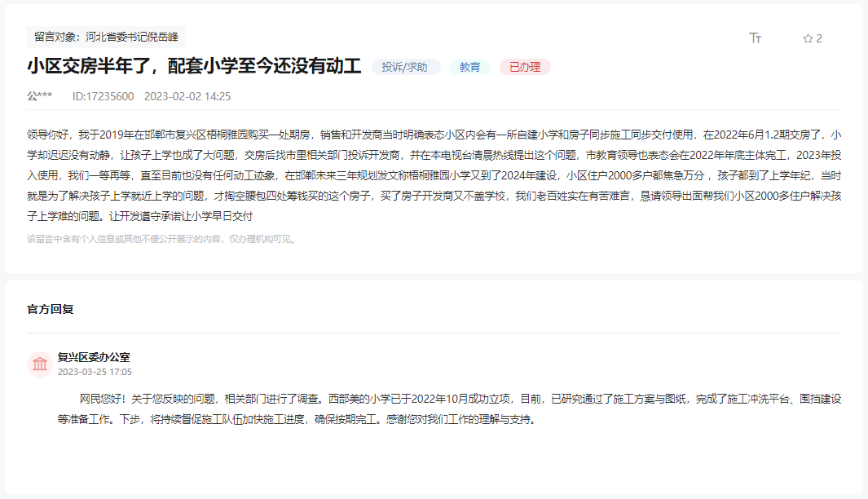Click the post date 2023-02-02 14:25

pyautogui.click(x=187, y=96)
